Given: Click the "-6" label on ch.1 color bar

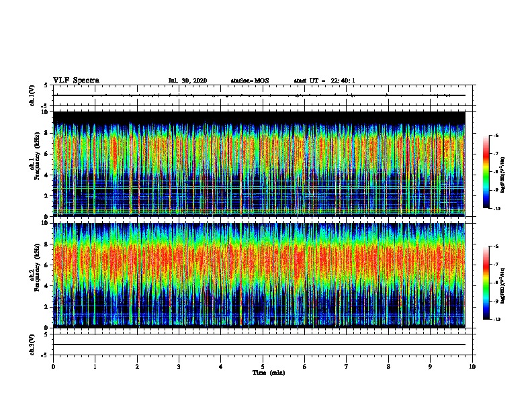Looking at the screenshot, I should point(496,135).
